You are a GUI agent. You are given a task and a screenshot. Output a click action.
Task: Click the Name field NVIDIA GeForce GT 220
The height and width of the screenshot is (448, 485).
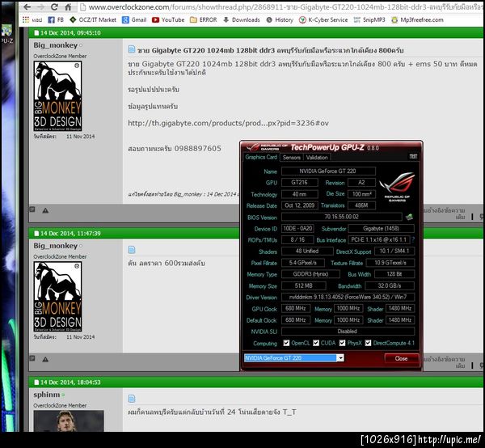coord(328,171)
